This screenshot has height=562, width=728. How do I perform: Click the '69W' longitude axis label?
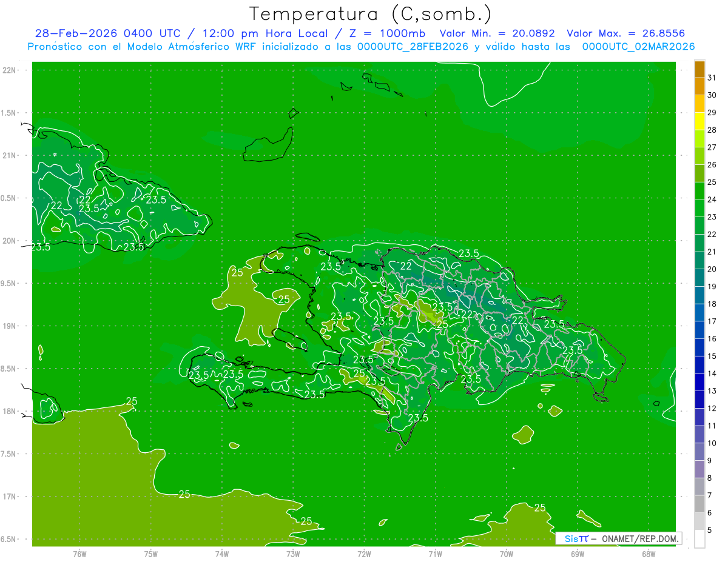pyautogui.click(x=578, y=554)
